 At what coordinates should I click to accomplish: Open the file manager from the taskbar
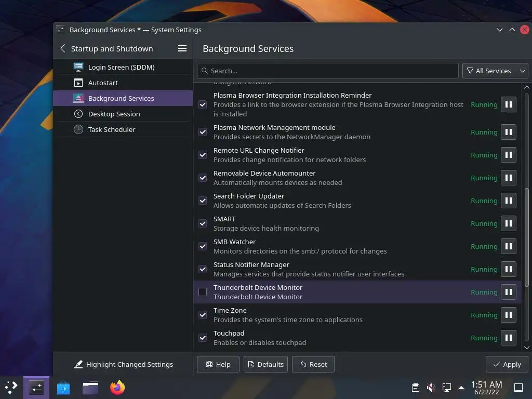pyautogui.click(x=90, y=388)
